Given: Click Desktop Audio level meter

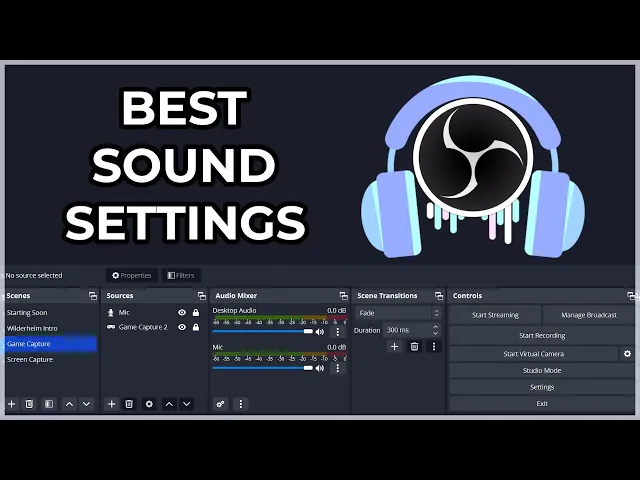Looking at the screenshot, I should click(280, 318).
